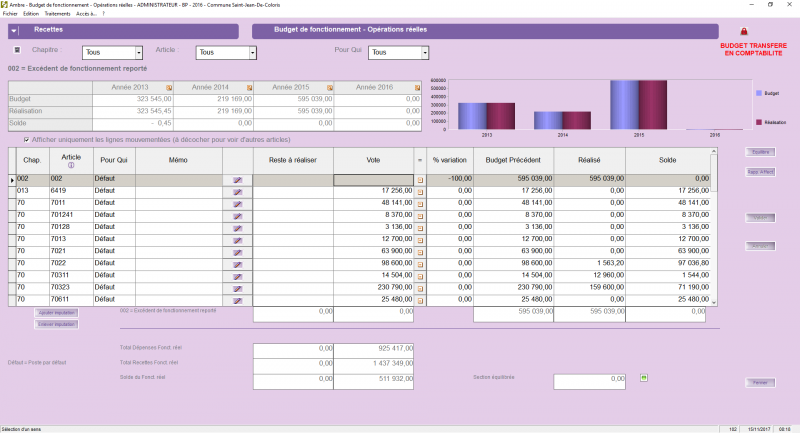Viewport: 800px width, 433px height.
Task: Open the Pour Qui filter dropdown
Action: pos(424,53)
